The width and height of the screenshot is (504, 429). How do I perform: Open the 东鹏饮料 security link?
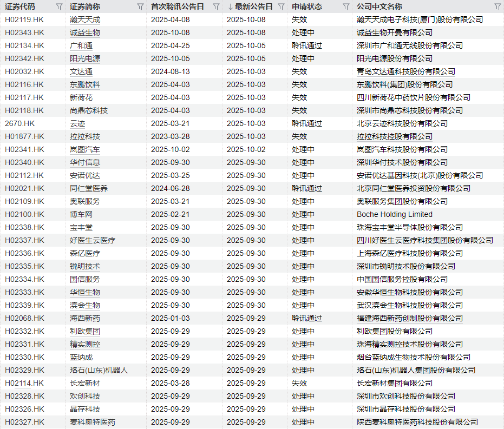(85, 84)
